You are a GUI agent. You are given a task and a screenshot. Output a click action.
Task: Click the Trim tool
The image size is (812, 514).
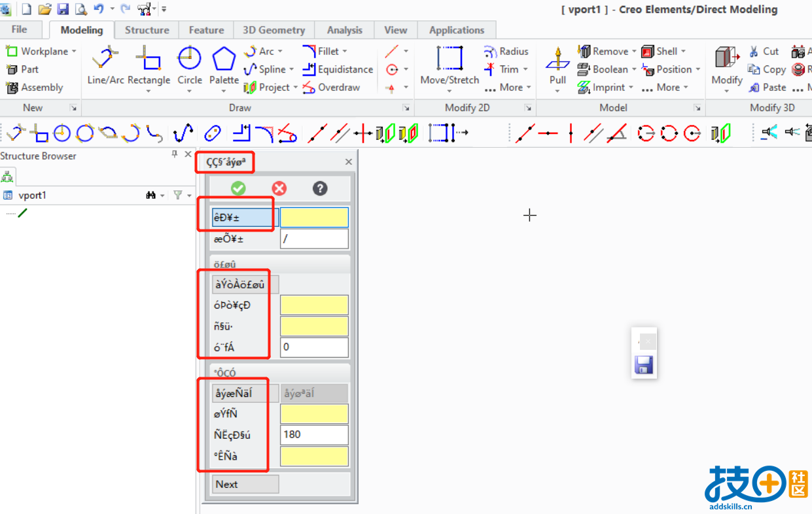click(502, 69)
